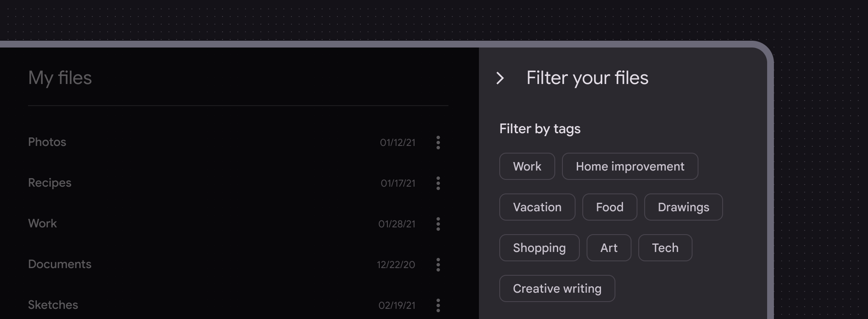Collapse the Filter your files panel

tap(500, 78)
